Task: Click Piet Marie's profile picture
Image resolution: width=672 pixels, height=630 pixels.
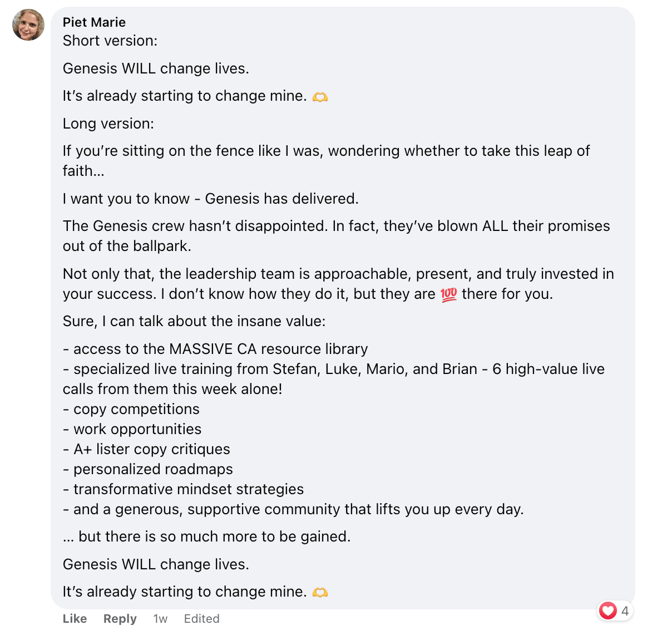Action: [x=28, y=25]
